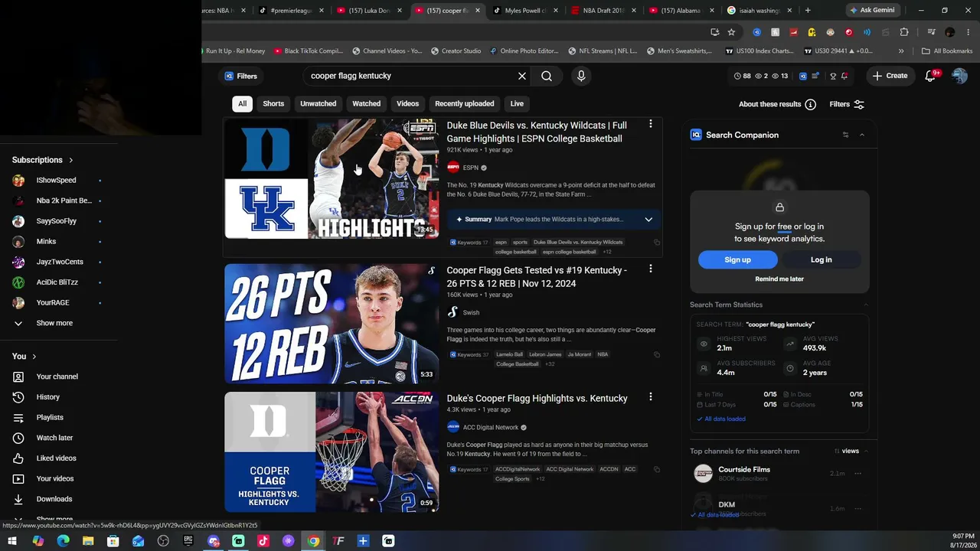Open Microsoft Edge from the taskbar
Viewport: 980px width, 551px height.
(x=63, y=541)
